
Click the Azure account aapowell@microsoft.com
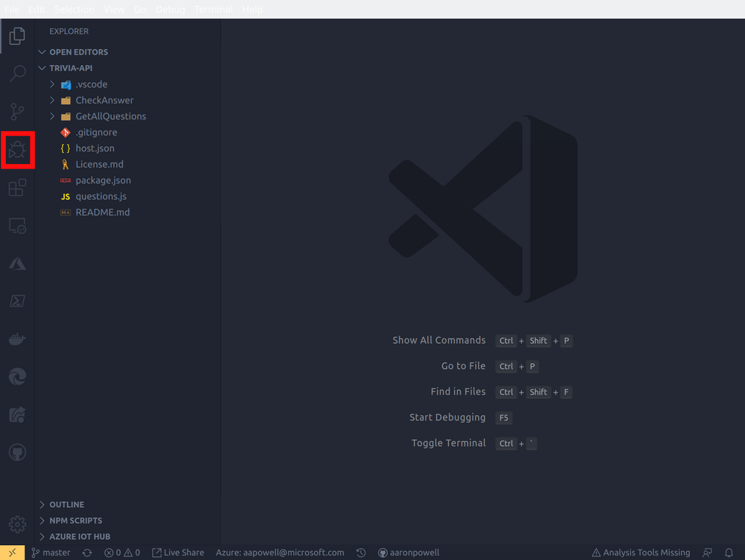click(280, 553)
